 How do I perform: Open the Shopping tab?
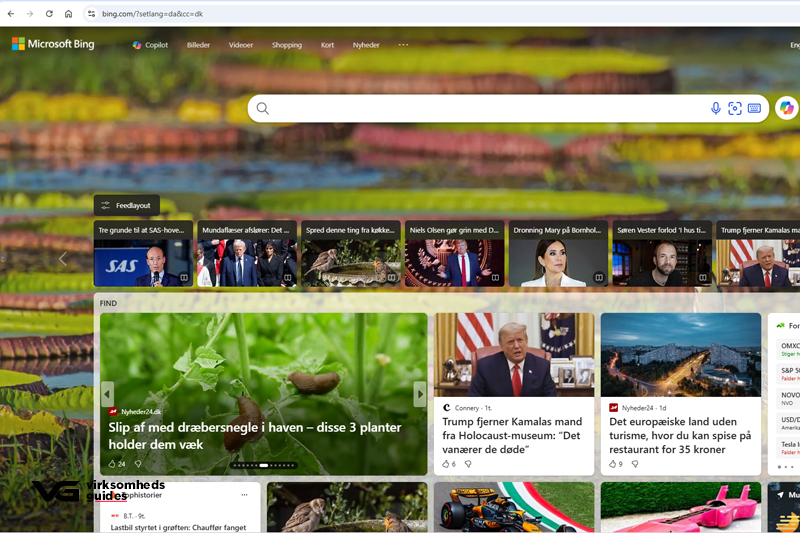[287, 45]
